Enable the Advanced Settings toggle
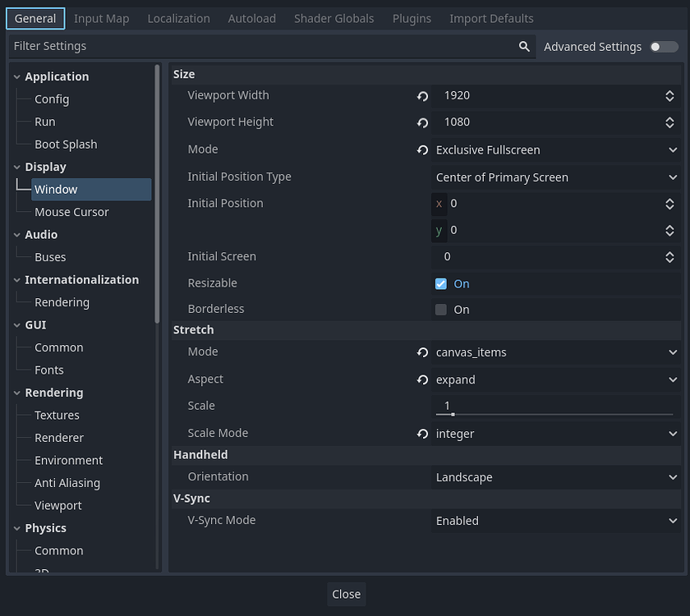The width and height of the screenshot is (690, 616). pos(664,47)
